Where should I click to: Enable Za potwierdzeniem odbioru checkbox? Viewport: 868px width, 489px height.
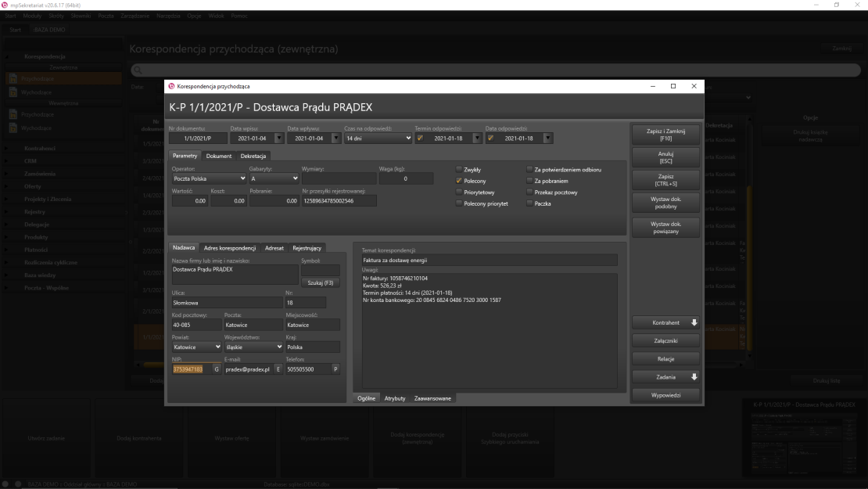tap(529, 170)
